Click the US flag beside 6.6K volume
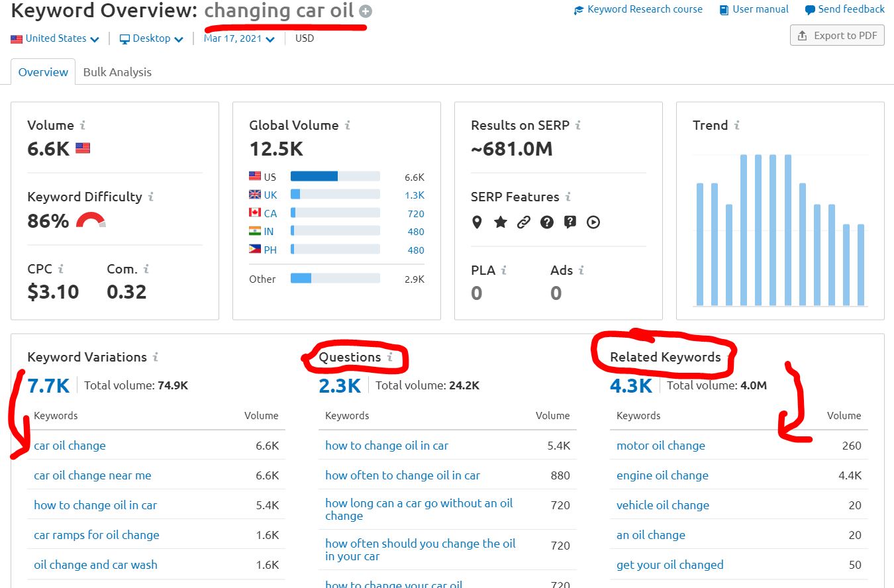This screenshot has height=588, width=894. point(83,148)
